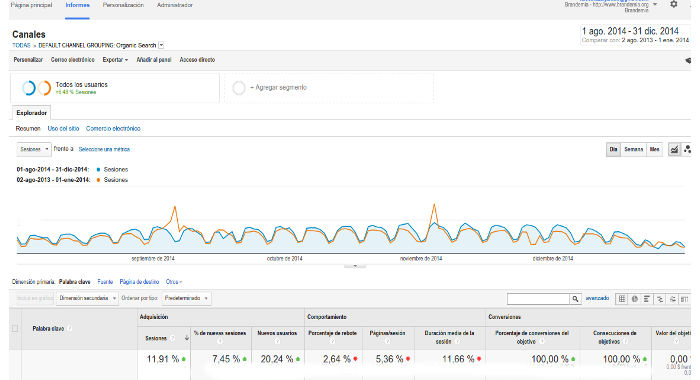
Task: Click the Porcentaje de rebote column header
Action: pos(333,333)
